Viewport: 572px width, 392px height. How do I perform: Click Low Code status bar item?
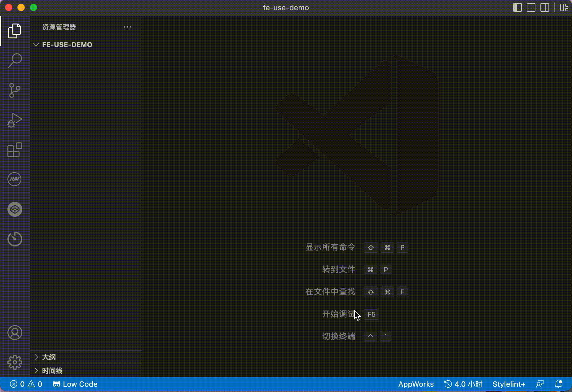(75, 384)
